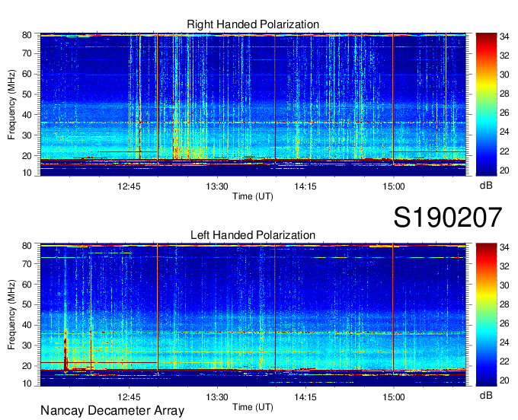Screen dimensions: 518x420
Task: Click the 10 MHz tick on left-handed plot
Action: pos(27,383)
